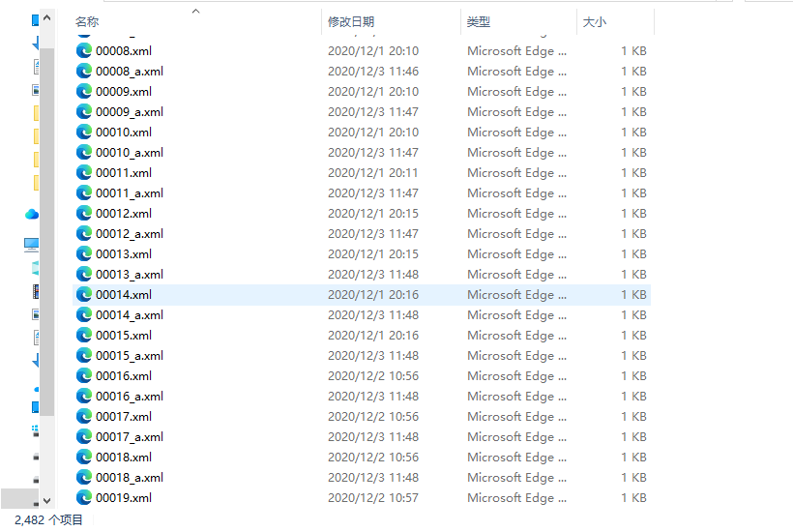Select file 00008.xml
The height and width of the screenshot is (532, 793).
tap(124, 50)
